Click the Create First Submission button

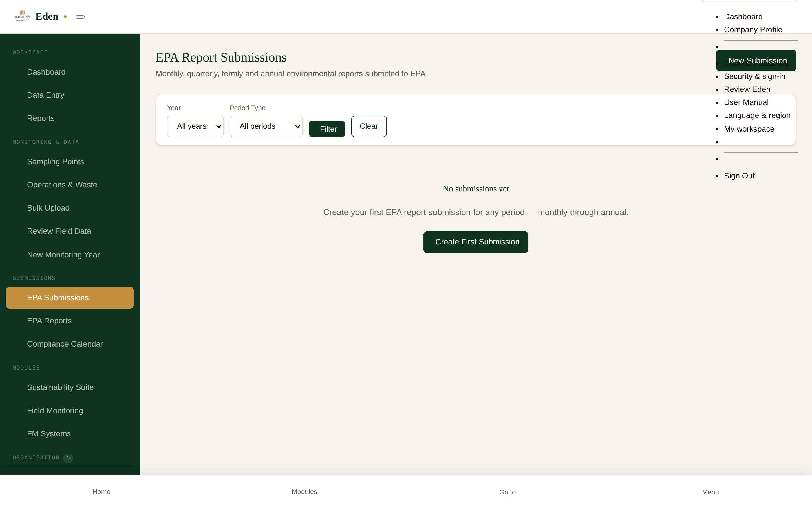[476, 242]
